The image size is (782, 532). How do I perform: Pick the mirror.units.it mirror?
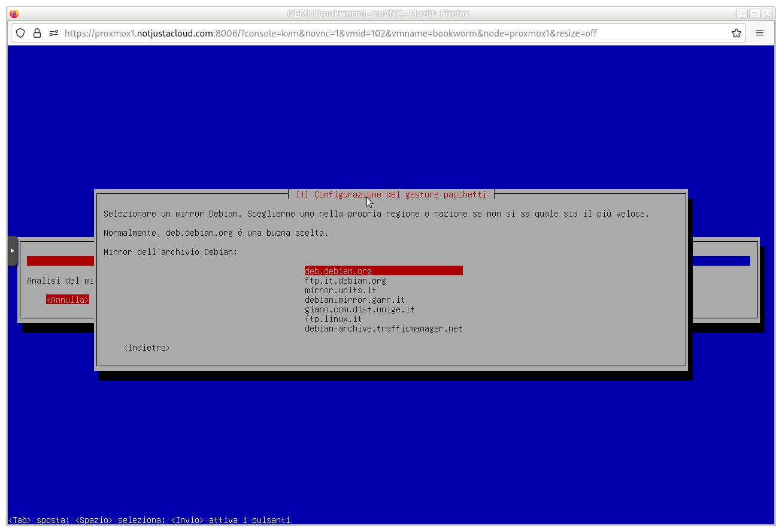340,290
